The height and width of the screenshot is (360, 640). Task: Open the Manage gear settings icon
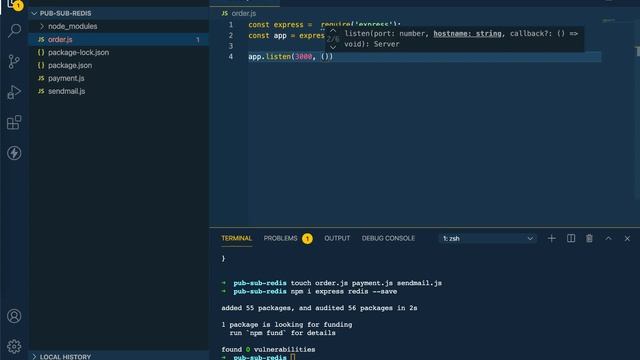pyautogui.click(x=14, y=347)
